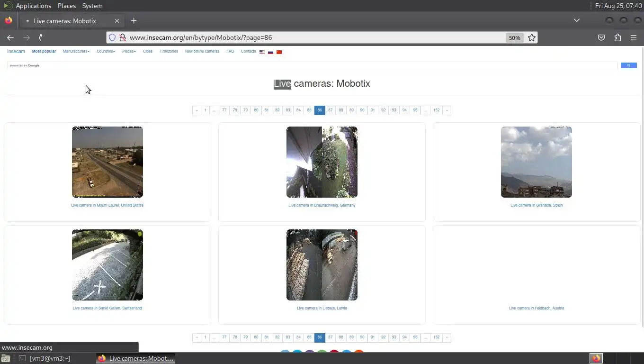The width and height of the screenshot is (644, 364).
Task: Open the Mount Laurel camera thumbnail
Action: [107, 162]
